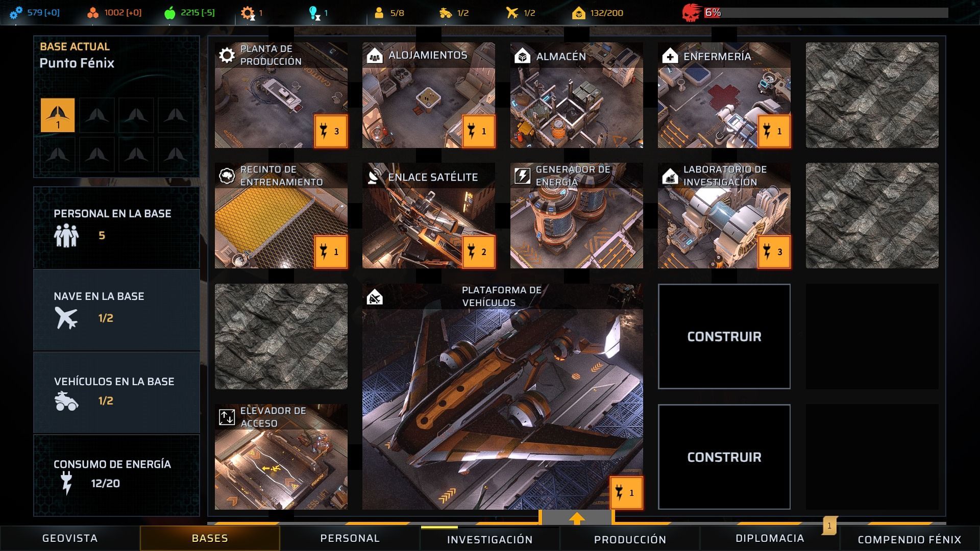Click the Elevador de Acceso arrows icon
Screen dimensions: 980x551
(227, 417)
